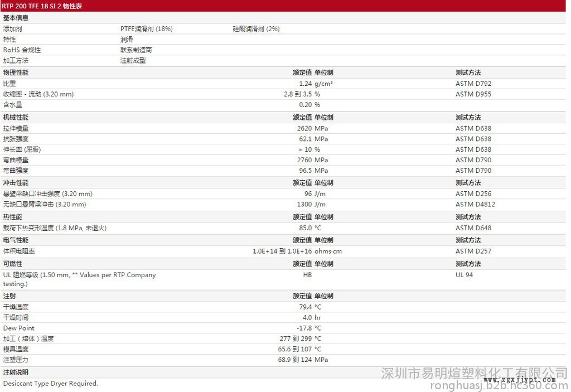Screen dimensions: 571x392
Task: Select the HB flammability rating value
Action: (x=307, y=275)
